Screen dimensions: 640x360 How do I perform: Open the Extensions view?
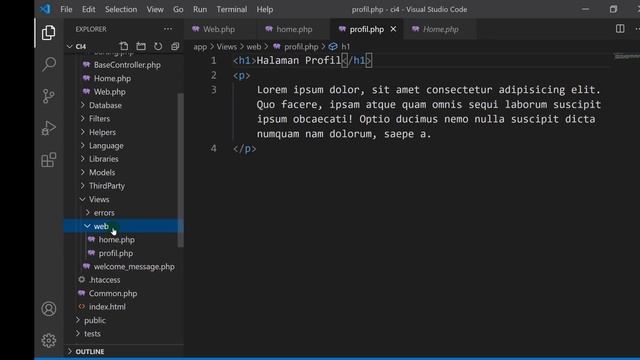coord(49,160)
